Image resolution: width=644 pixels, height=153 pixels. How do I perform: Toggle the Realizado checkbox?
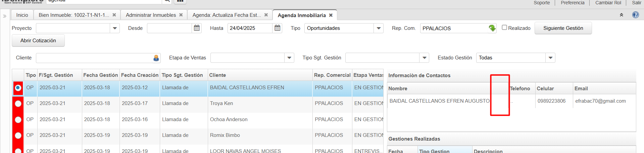[504, 28]
